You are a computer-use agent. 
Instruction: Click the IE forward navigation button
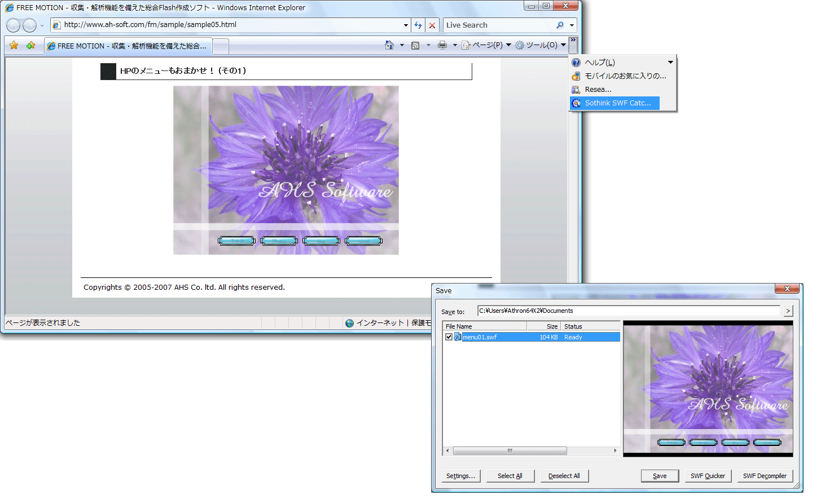pyautogui.click(x=29, y=25)
